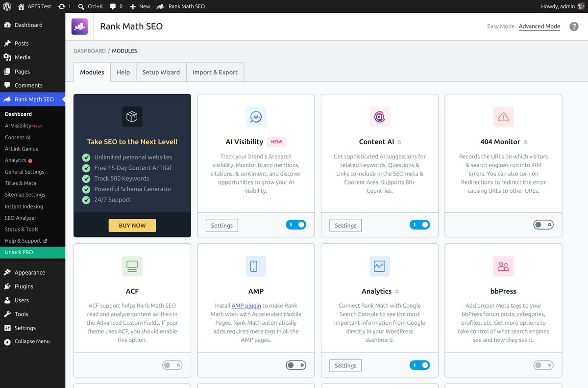Click the AMP phone icon
This screenshot has width=588, height=388.
[x=256, y=266]
